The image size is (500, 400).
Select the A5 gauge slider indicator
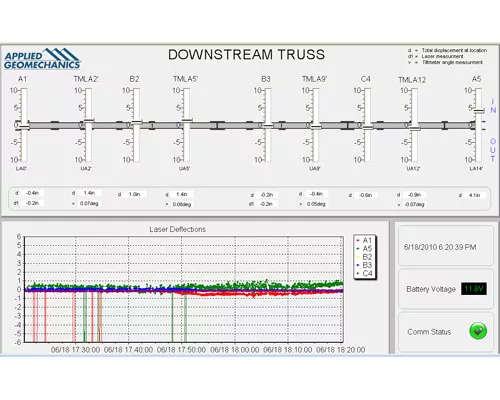[479, 111]
